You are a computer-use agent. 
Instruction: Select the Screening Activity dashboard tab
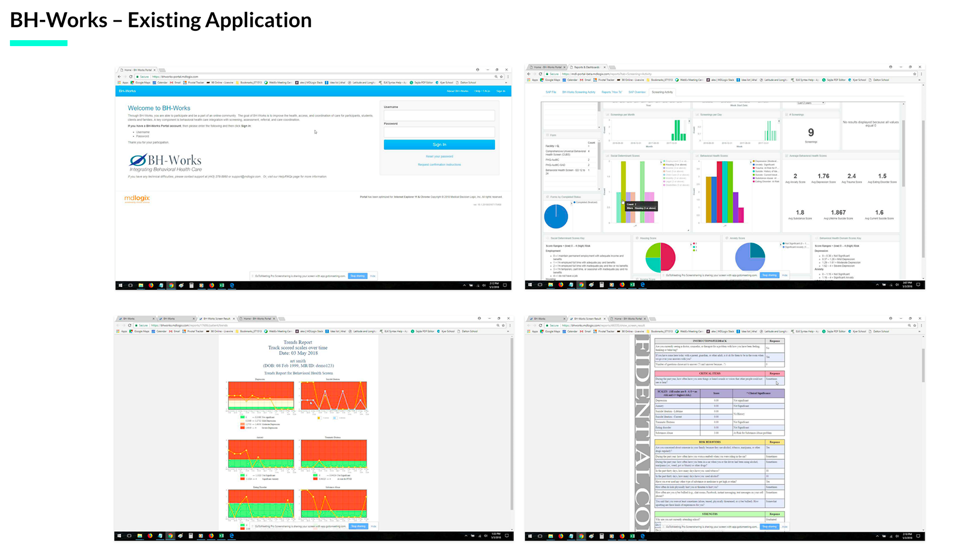(x=662, y=92)
